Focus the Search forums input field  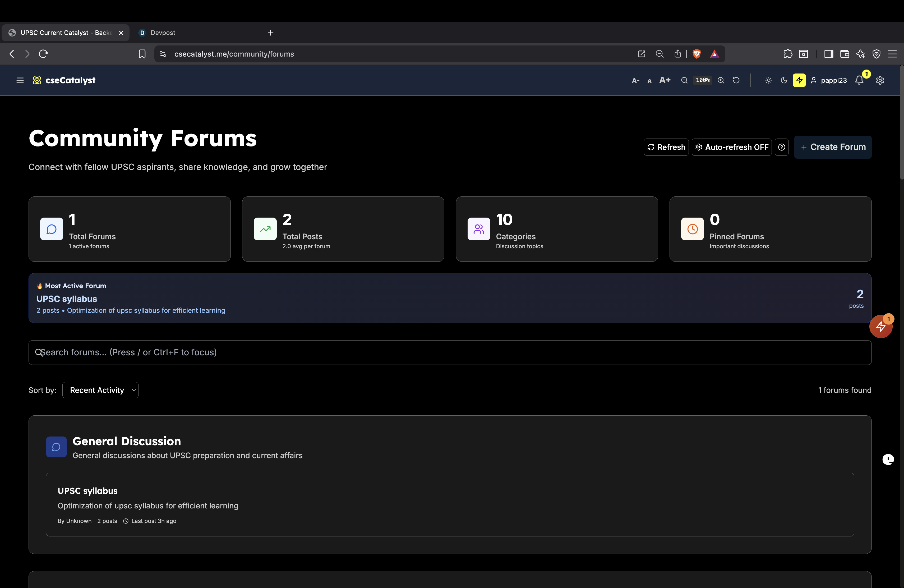pyautogui.click(x=450, y=352)
